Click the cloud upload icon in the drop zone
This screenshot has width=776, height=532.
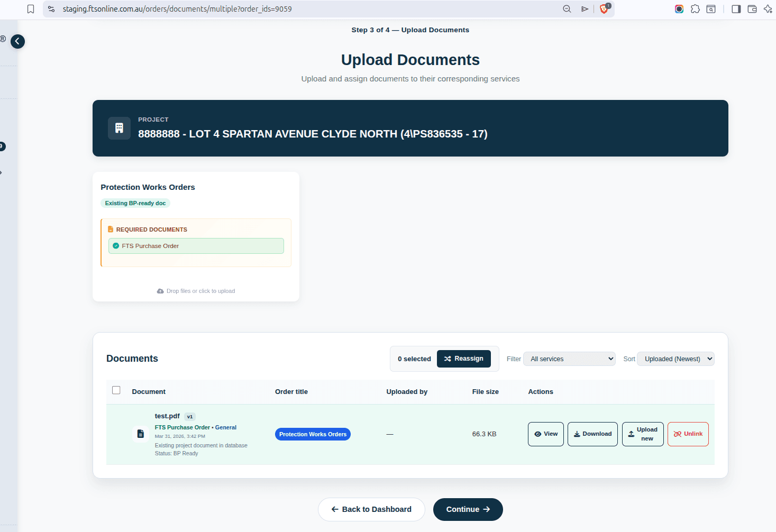(x=160, y=291)
